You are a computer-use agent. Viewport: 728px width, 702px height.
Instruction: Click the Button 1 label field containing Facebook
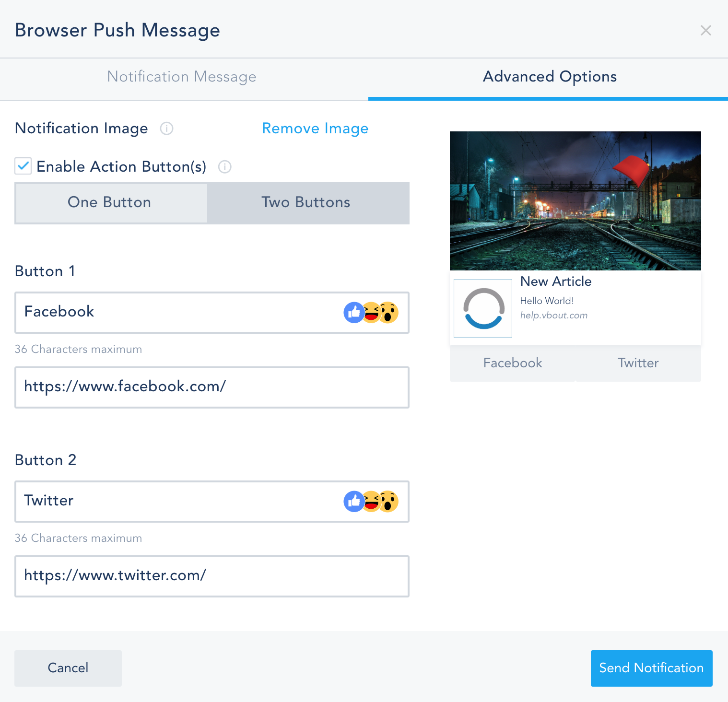tap(212, 313)
